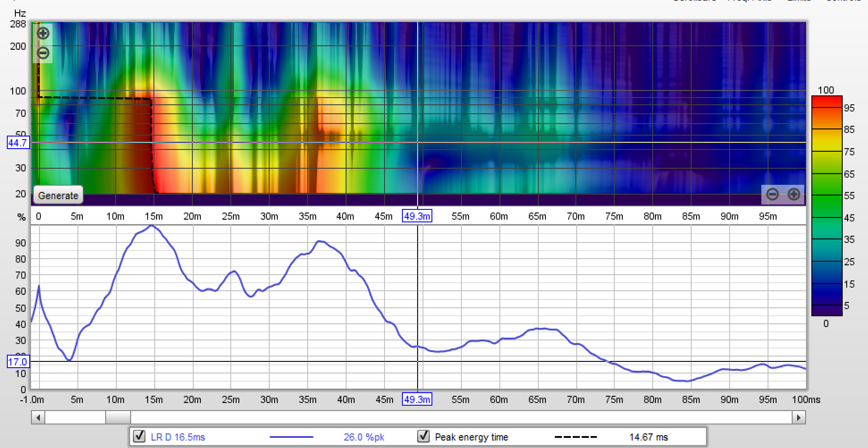
Task: Zoom out horizontally with bottom-right minus icon
Action: (x=772, y=194)
